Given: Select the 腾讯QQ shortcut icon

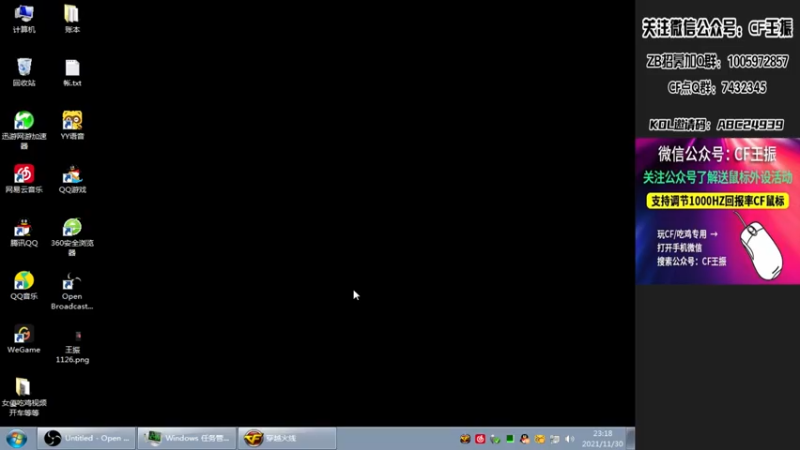Looking at the screenshot, I should (24, 232).
